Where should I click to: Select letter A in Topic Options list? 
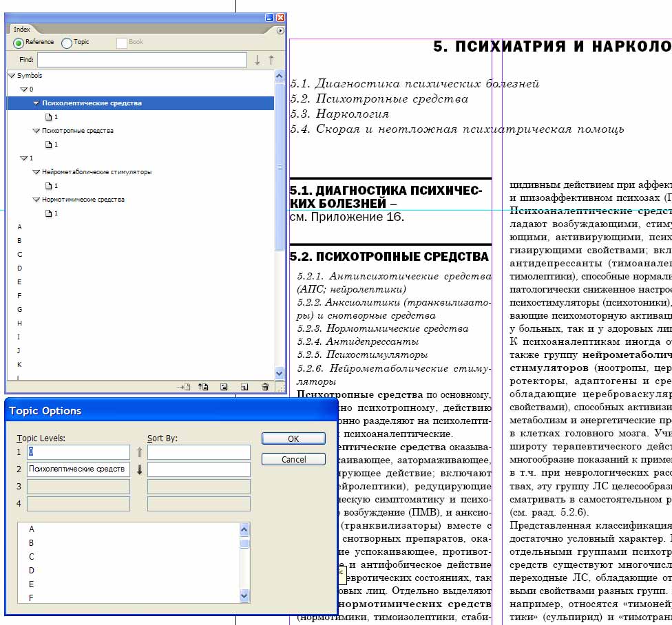[31, 529]
